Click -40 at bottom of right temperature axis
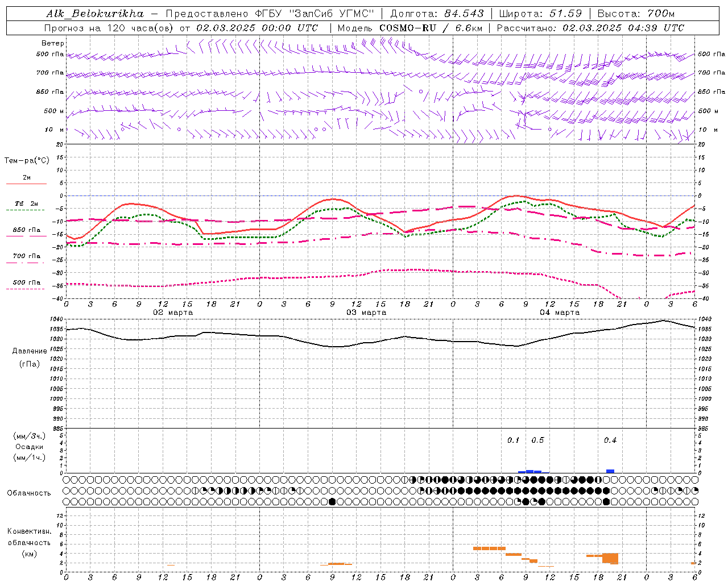Screen dimensions: 728x582 [x=702, y=299]
